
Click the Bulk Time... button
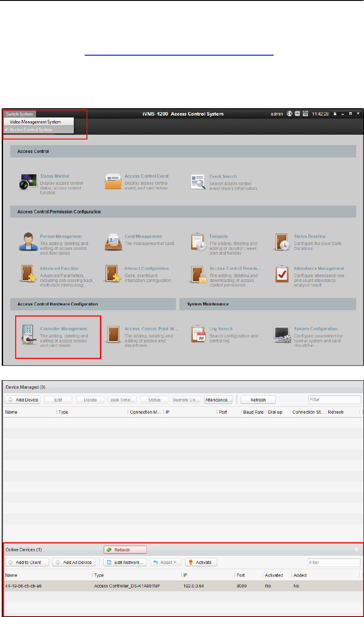point(122,400)
